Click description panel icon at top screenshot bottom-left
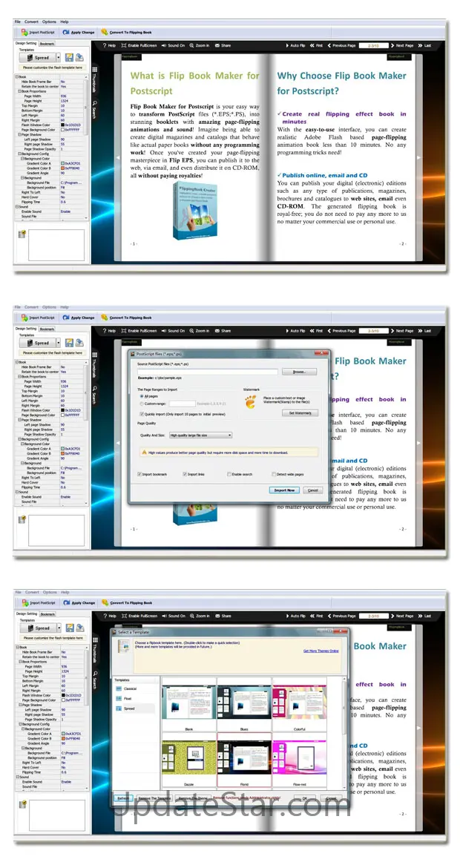 (22, 234)
